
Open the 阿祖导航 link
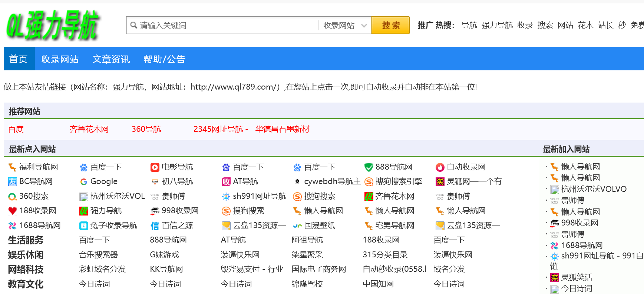tap(307, 240)
